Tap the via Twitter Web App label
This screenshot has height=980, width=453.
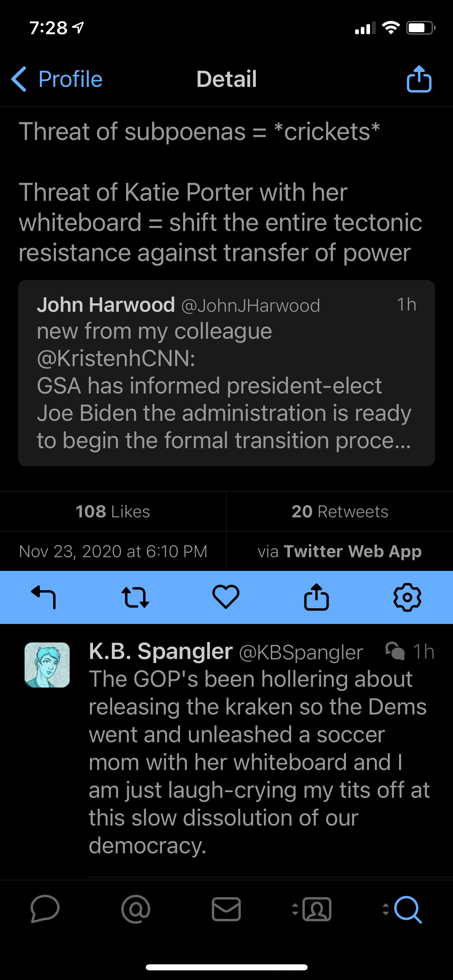click(x=340, y=552)
